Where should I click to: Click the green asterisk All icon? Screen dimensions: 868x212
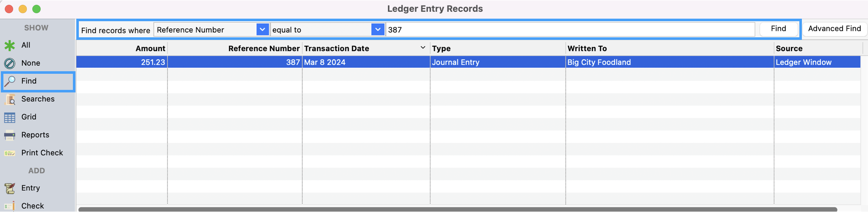click(x=10, y=45)
